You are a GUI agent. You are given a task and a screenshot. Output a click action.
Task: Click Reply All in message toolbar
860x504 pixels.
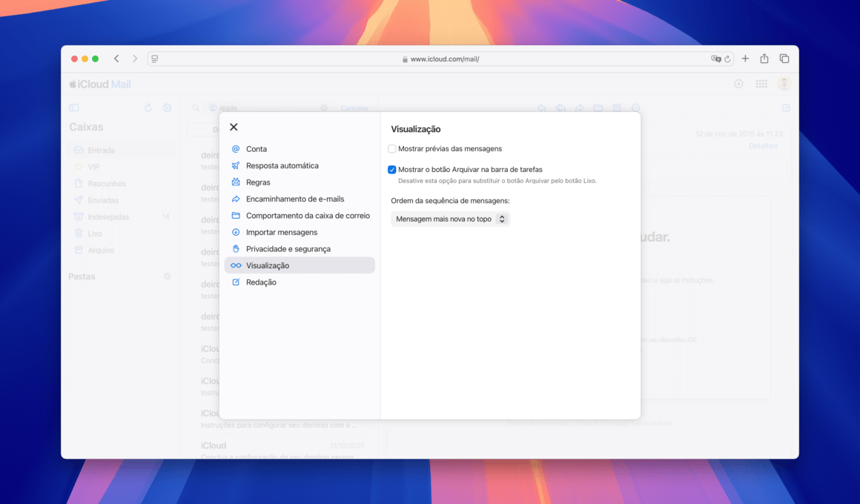click(560, 108)
